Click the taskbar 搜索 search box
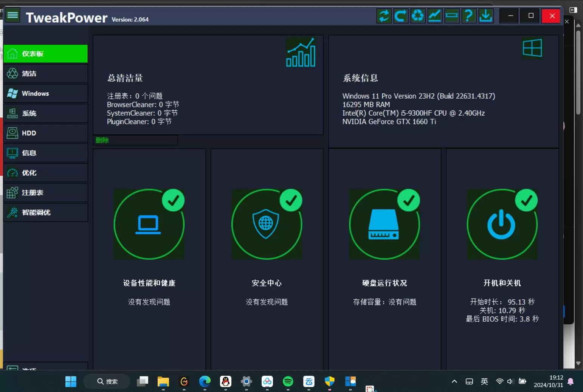The width and height of the screenshot is (583, 392). [107, 381]
